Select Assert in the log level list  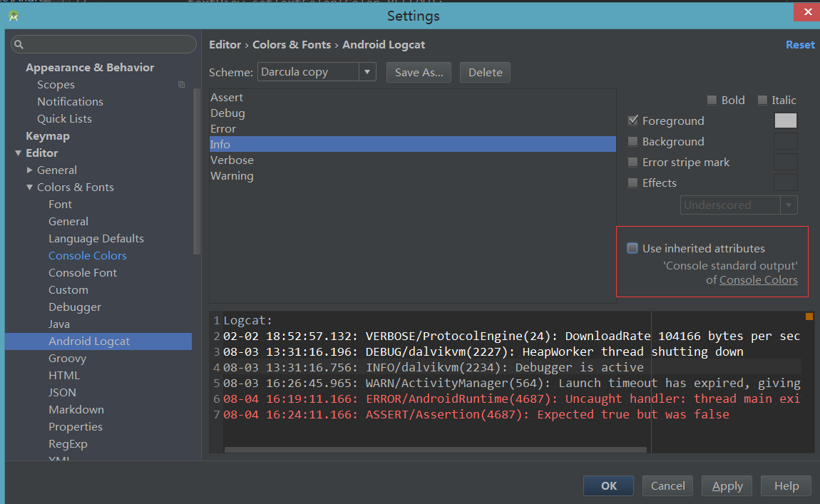(x=412, y=97)
